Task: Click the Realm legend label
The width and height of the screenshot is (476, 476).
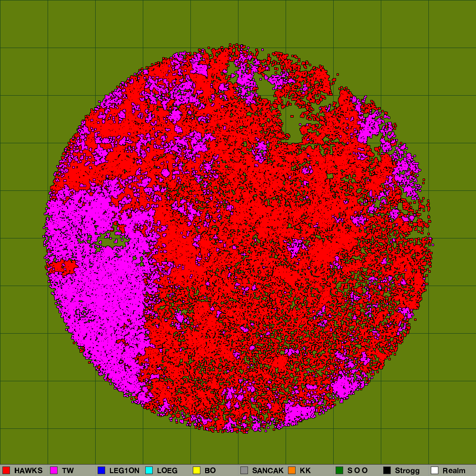Action: point(454,471)
